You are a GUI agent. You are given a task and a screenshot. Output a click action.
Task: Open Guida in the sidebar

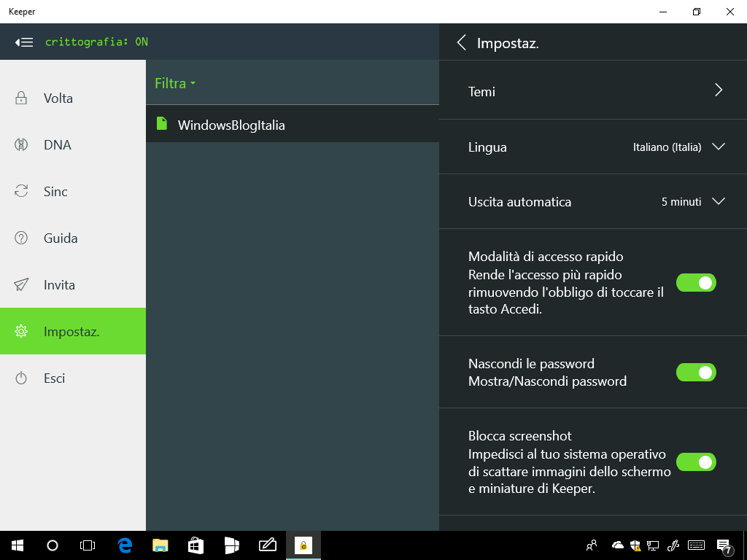tap(73, 238)
